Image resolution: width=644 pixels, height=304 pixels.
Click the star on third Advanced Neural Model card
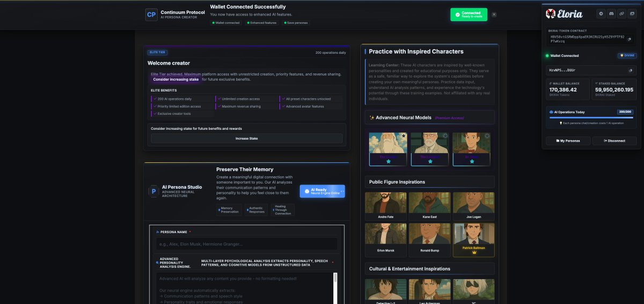[472, 161]
